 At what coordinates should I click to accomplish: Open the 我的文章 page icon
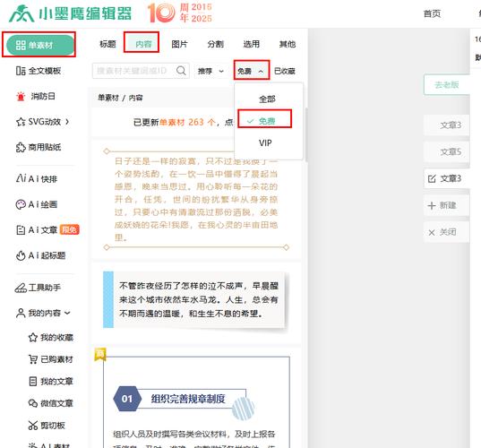tap(33, 382)
